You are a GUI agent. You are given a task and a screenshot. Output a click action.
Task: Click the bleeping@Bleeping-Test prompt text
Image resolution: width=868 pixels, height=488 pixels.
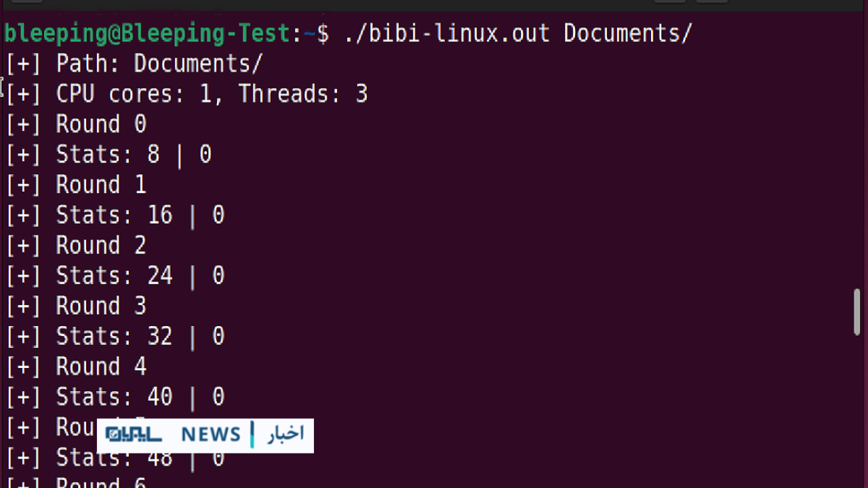click(148, 33)
